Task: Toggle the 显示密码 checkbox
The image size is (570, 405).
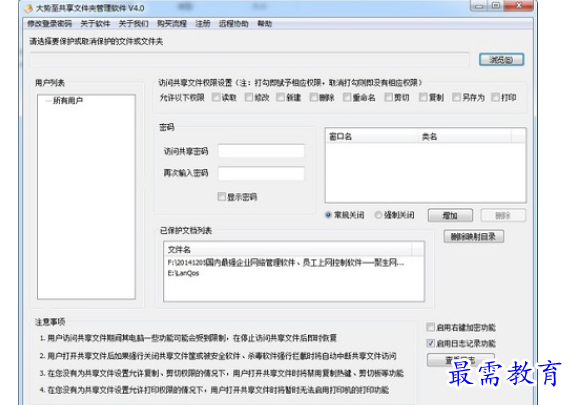Action: [x=221, y=197]
